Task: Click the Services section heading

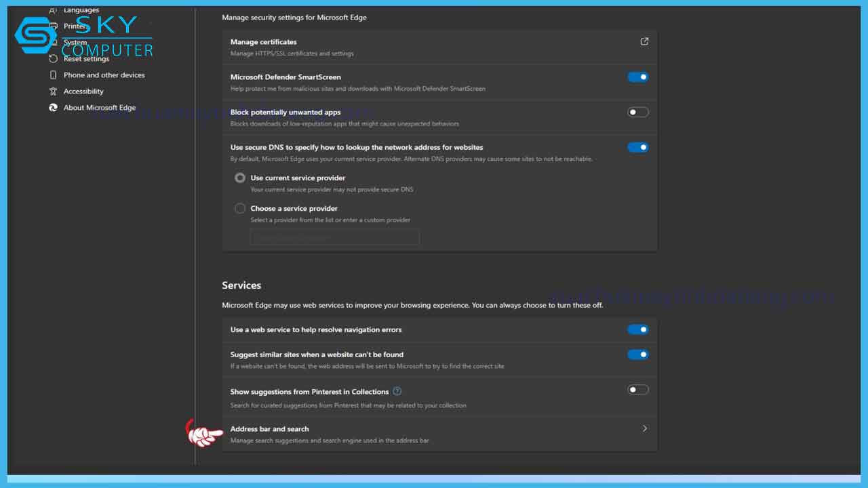Action: coord(241,285)
